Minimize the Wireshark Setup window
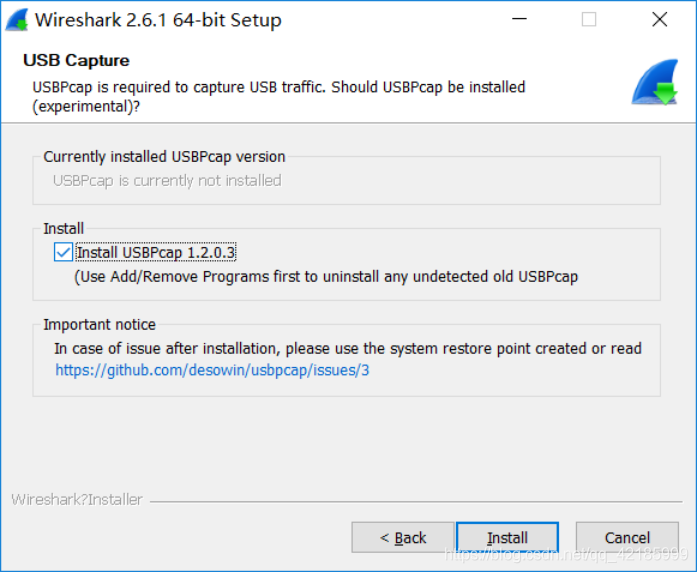 click(519, 20)
